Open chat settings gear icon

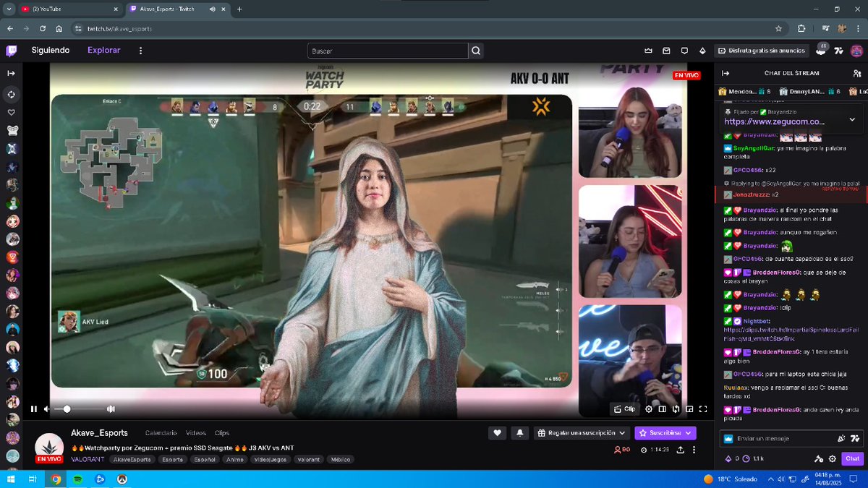833,458
